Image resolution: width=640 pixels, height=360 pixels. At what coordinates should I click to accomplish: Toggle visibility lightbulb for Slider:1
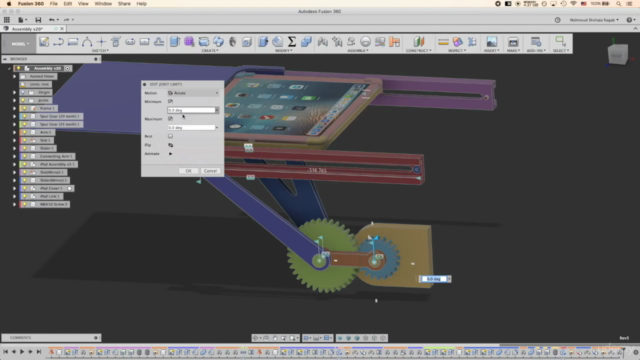(24, 148)
